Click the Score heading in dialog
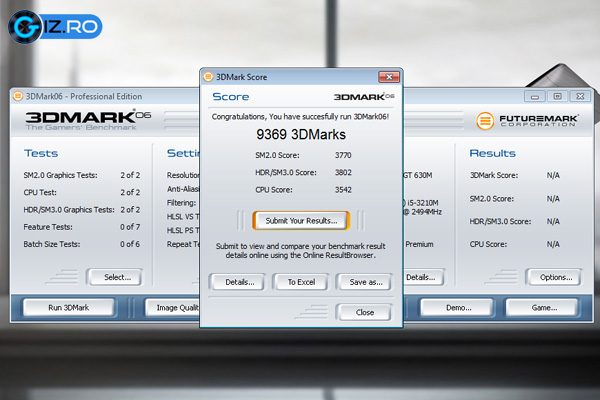The image size is (600, 400). coord(231,96)
